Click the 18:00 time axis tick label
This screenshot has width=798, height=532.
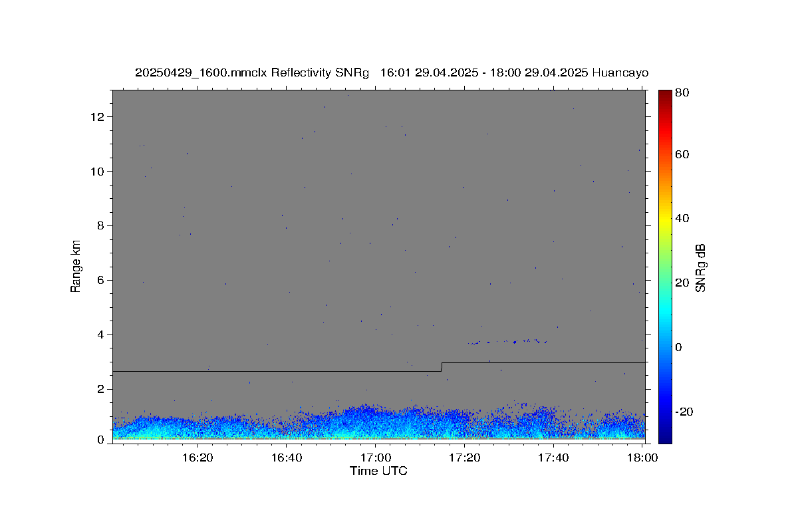point(642,458)
